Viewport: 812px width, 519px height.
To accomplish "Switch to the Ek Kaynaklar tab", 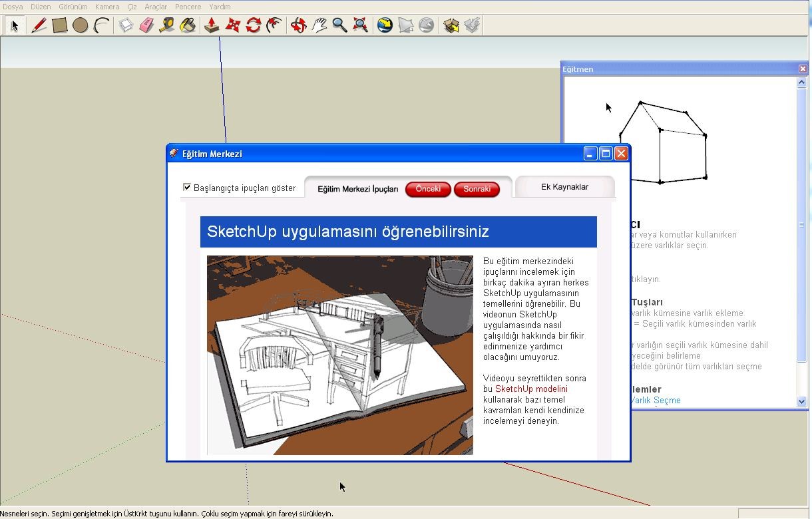I will tap(564, 187).
